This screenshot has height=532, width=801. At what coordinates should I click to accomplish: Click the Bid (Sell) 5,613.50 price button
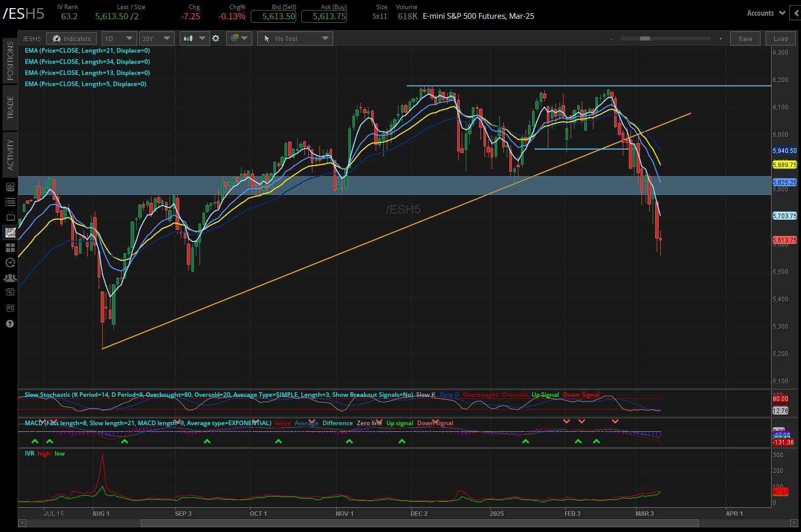click(273, 16)
